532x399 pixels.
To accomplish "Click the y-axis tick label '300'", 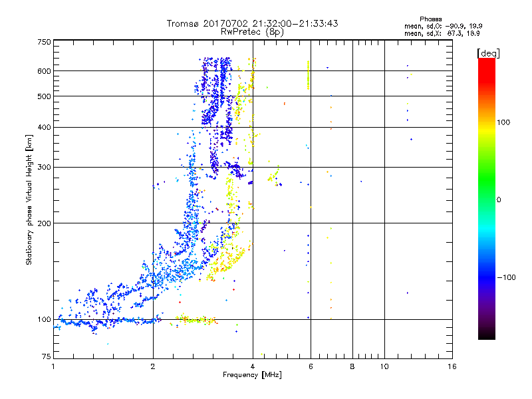I will point(44,167).
